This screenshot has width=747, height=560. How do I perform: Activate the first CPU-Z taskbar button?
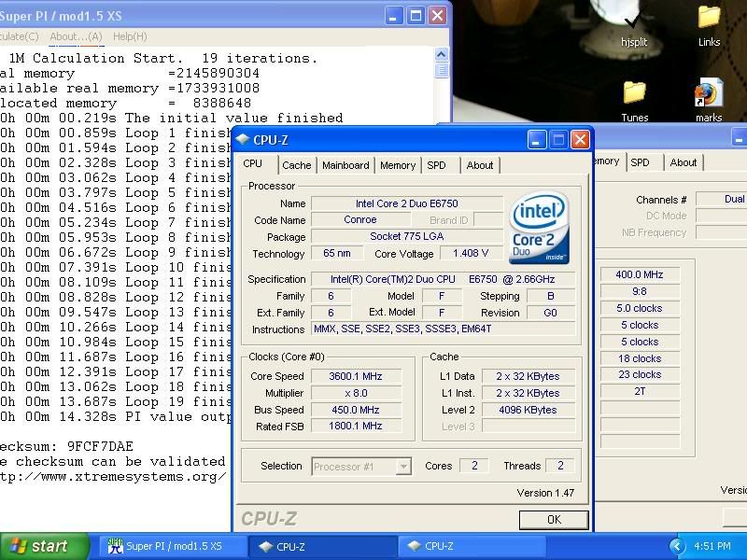click(323, 547)
